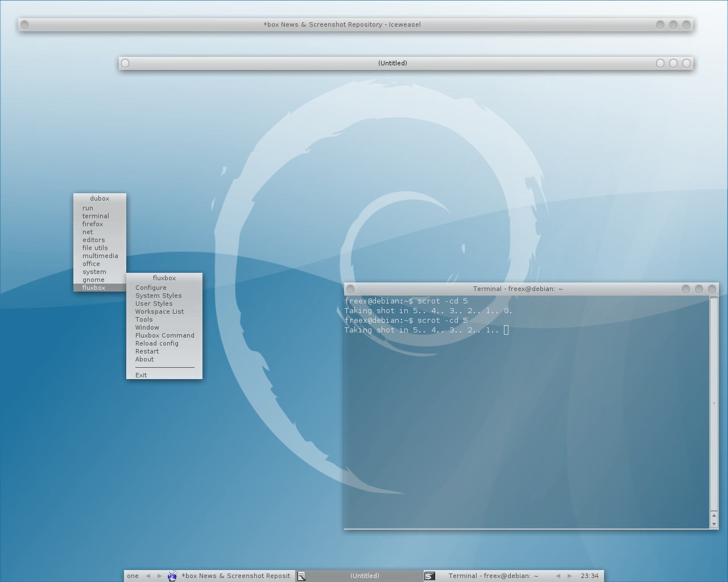
Task: Click the terminal scrollbar's down arrow
Action: (x=714, y=523)
